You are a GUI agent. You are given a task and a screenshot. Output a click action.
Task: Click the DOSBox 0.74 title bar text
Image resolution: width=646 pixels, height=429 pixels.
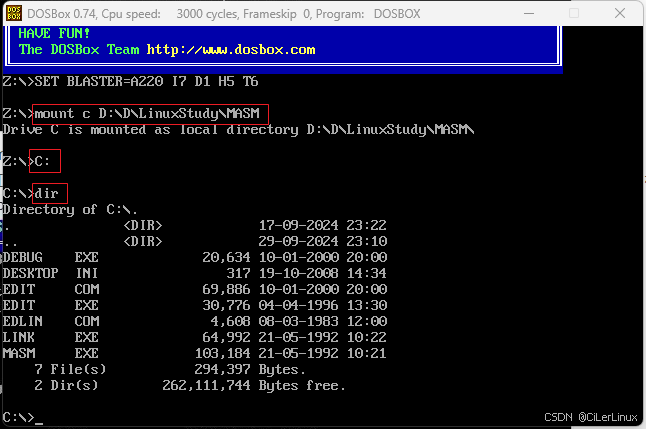tap(224, 14)
